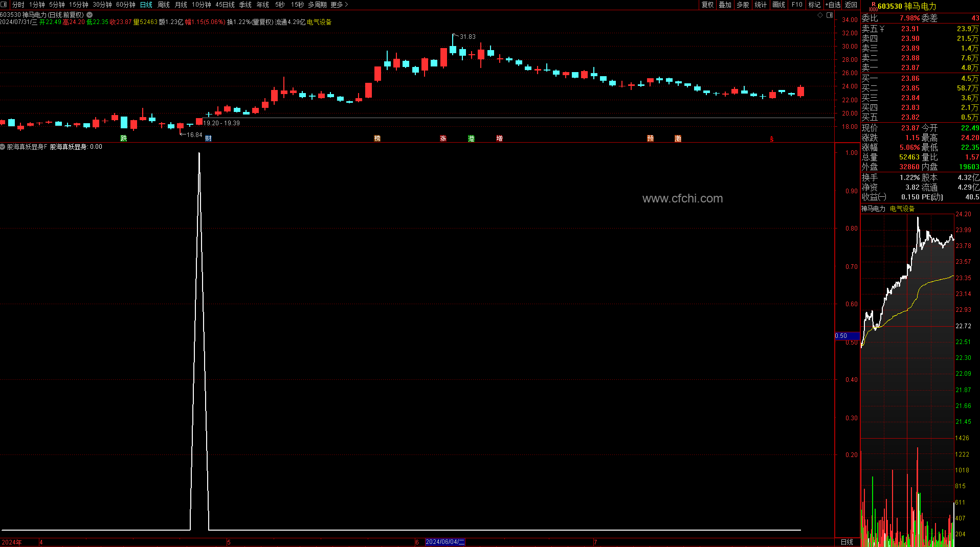Click the green 港 event marker
Viewport: 980px width, 547px height.
tap(471, 139)
